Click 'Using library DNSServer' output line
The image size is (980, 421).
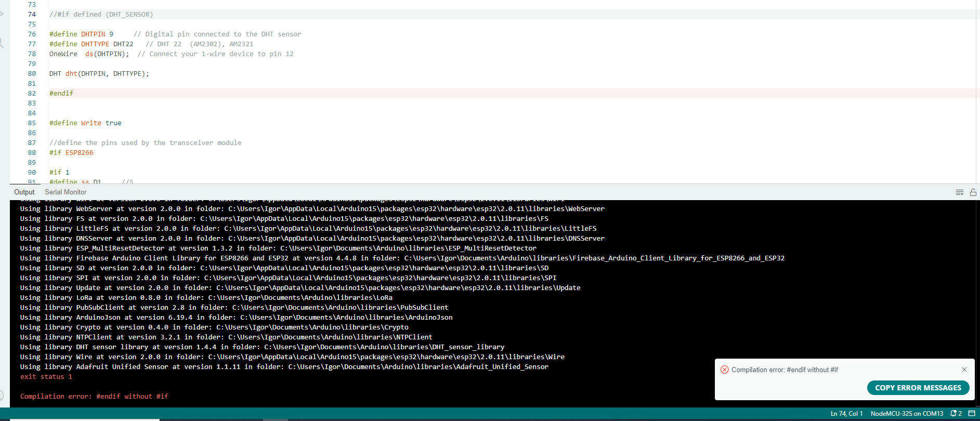coord(312,238)
